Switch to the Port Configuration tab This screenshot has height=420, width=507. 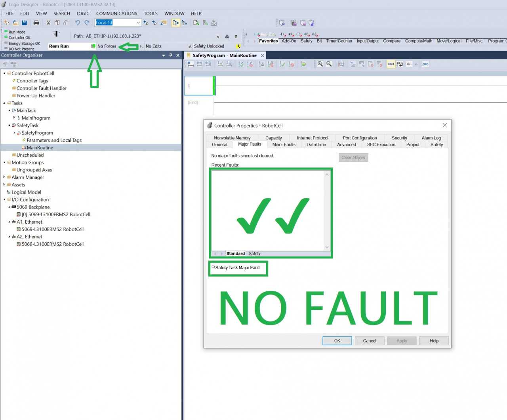tap(360, 138)
